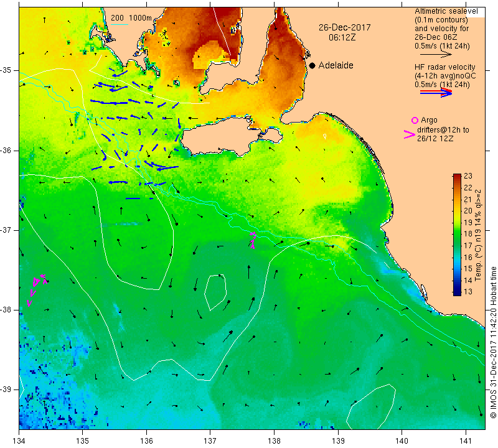The width and height of the screenshot is (498, 448).
Task: Click the small closed white contour near 137 longitude
Action: [215, 292]
